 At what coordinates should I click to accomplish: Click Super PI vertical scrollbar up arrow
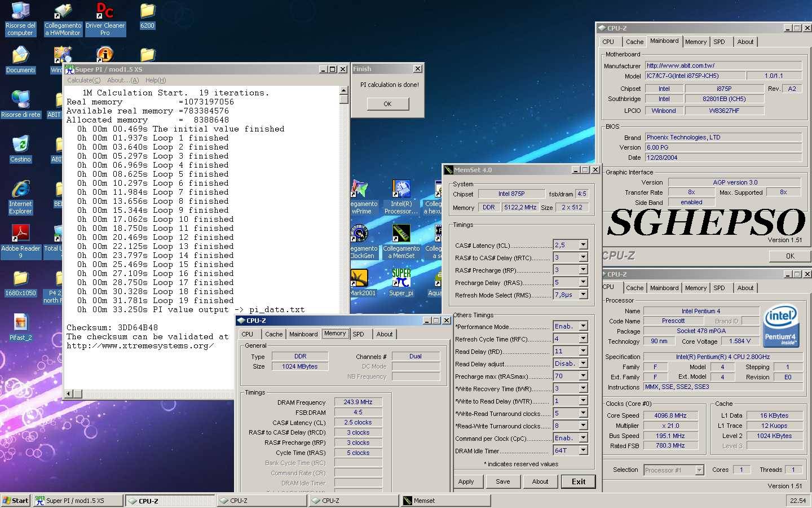point(344,90)
